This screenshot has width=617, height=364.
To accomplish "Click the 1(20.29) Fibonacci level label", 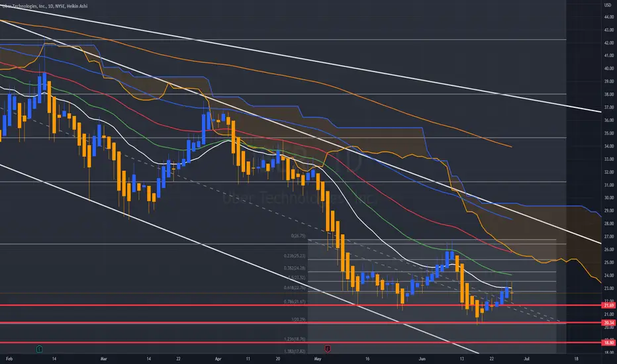I will (x=299, y=320).
